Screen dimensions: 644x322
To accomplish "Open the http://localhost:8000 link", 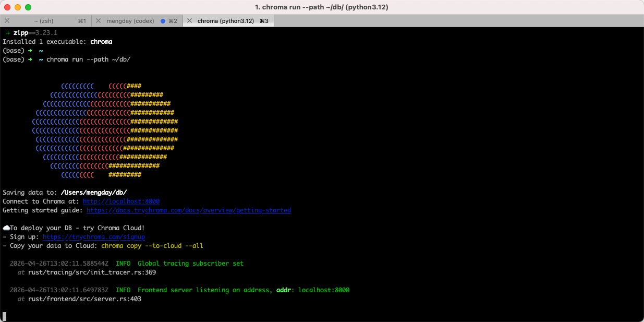I will 121,201.
